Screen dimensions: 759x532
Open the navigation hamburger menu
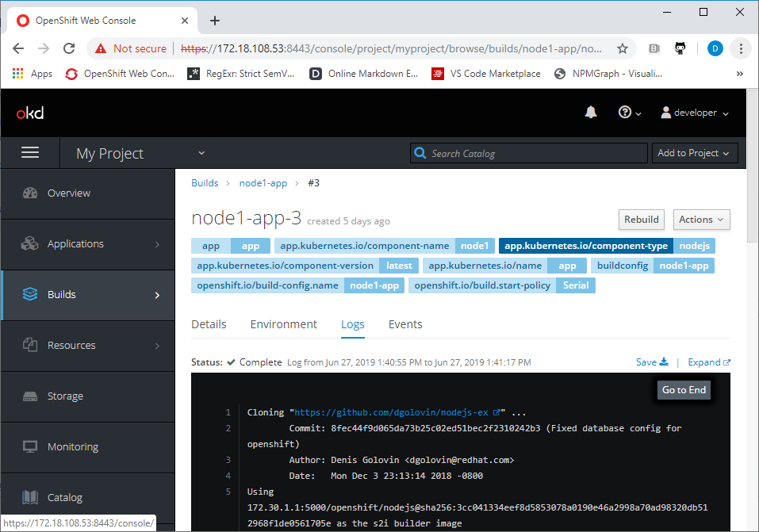pos(30,152)
